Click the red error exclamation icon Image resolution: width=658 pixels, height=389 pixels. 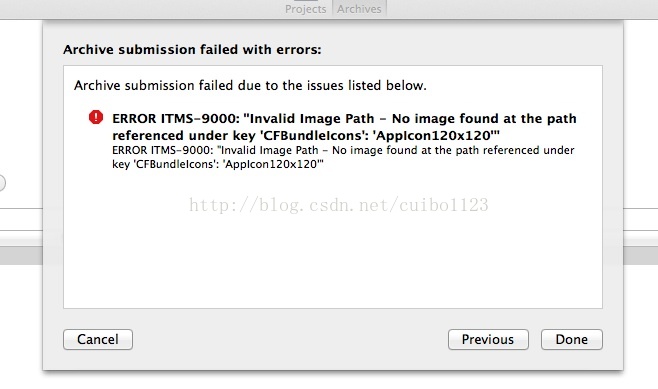tap(96, 117)
